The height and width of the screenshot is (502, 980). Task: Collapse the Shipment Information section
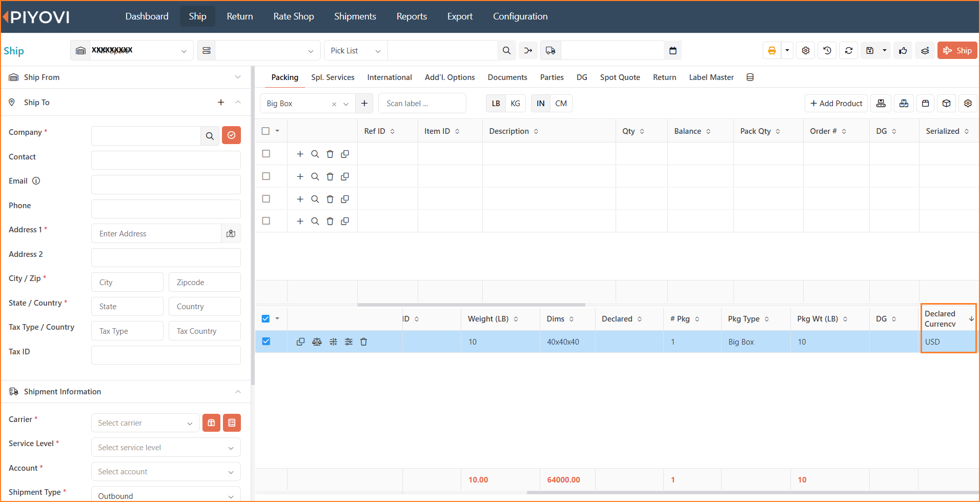238,392
